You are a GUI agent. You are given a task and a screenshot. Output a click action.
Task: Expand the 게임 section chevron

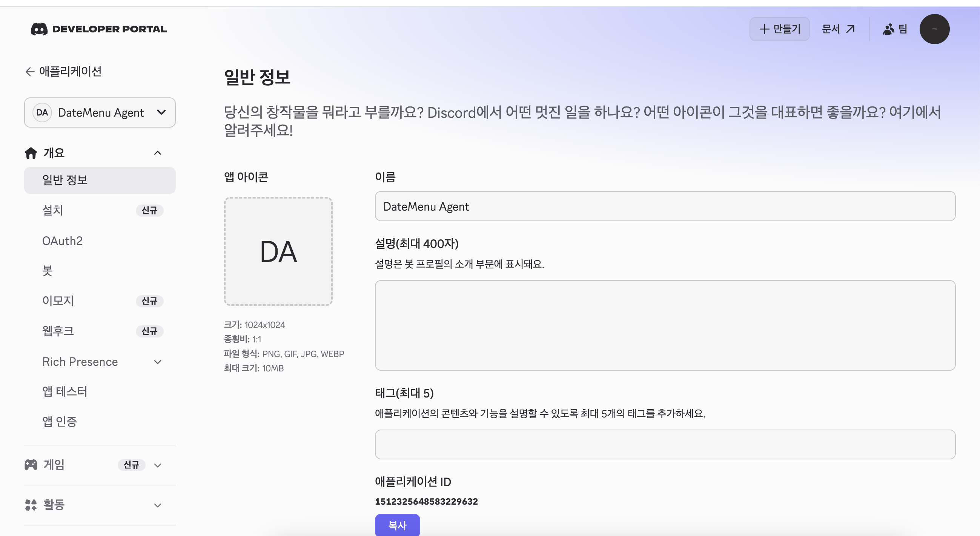[x=158, y=465]
